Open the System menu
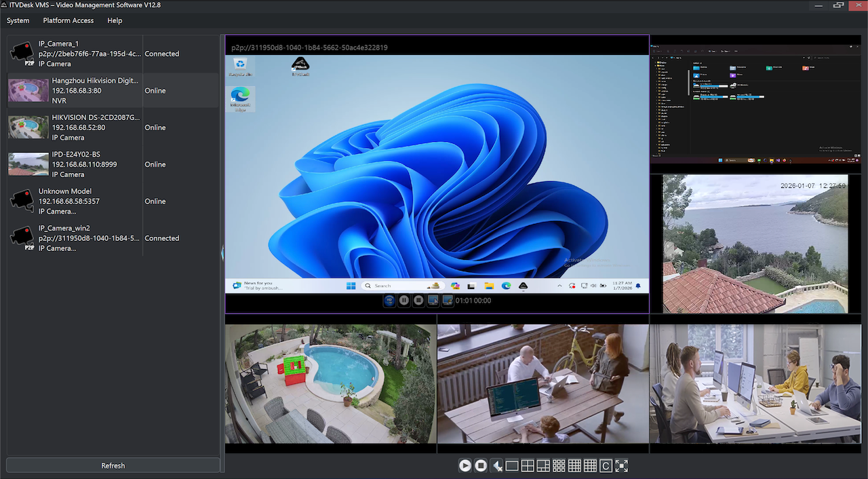The height and width of the screenshot is (479, 868). (18, 20)
